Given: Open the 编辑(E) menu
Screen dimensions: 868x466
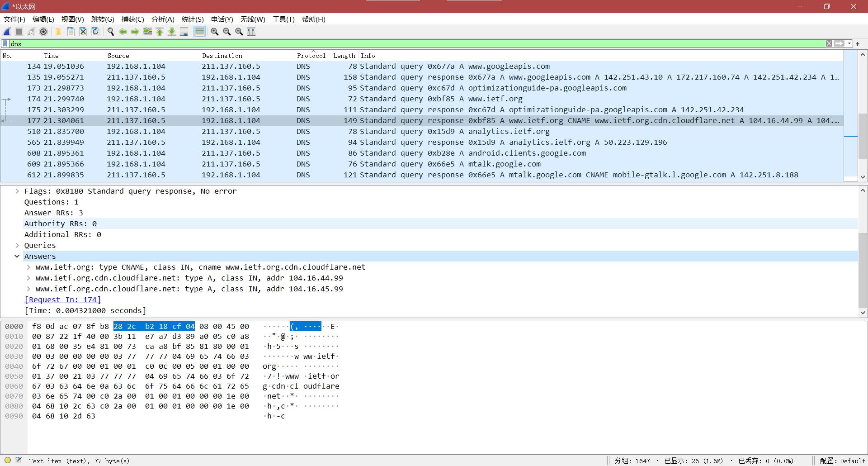Looking at the screenshot, I should (43, 19).
